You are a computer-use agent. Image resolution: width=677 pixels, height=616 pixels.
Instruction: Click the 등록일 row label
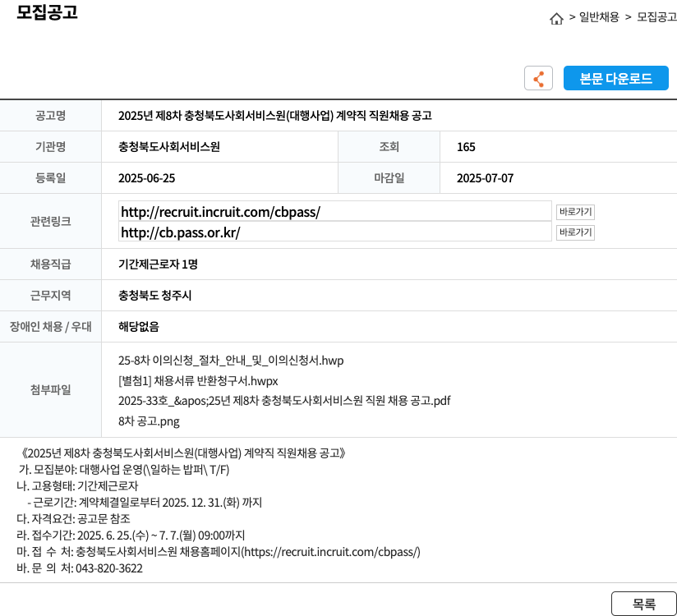pyautogui.click(x=50, y=178)
